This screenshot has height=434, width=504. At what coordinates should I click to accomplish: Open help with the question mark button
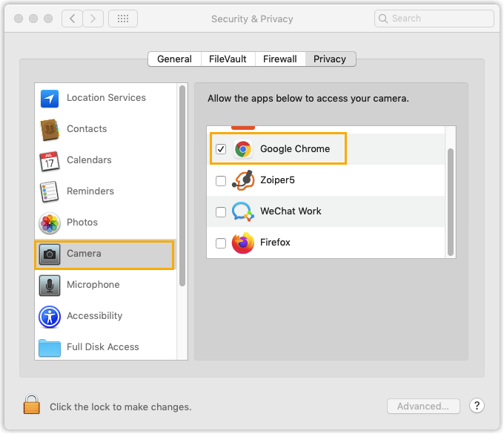click(x=477, y=406)
